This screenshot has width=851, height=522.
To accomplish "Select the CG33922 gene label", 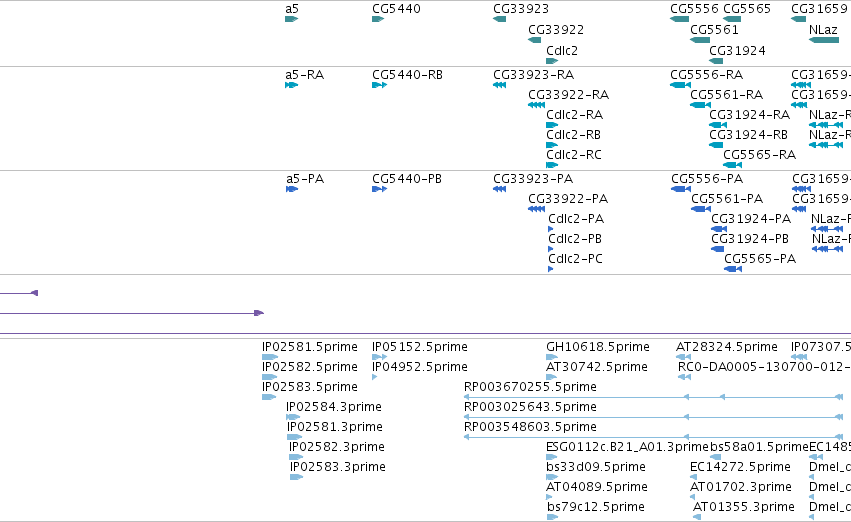I will pos(556,30).
